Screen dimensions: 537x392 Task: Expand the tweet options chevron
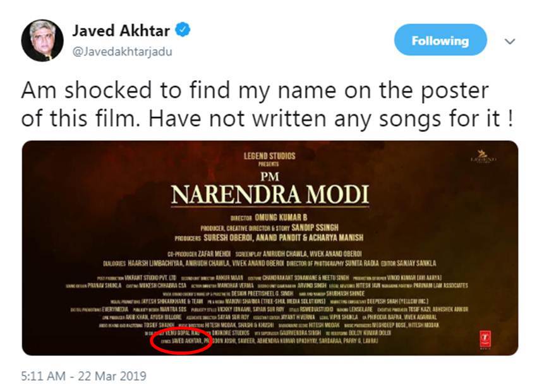click(x=510, y=41)
